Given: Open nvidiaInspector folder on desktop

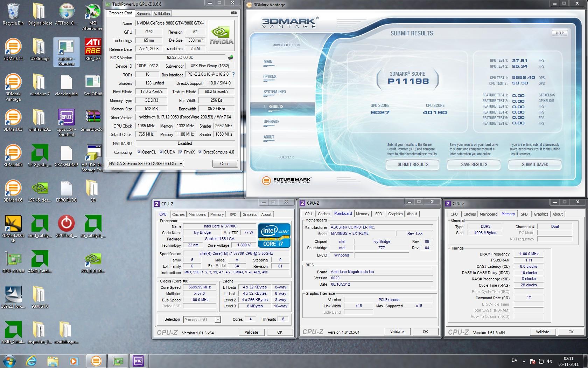Looking at the screenshot, I should point(66,333).
